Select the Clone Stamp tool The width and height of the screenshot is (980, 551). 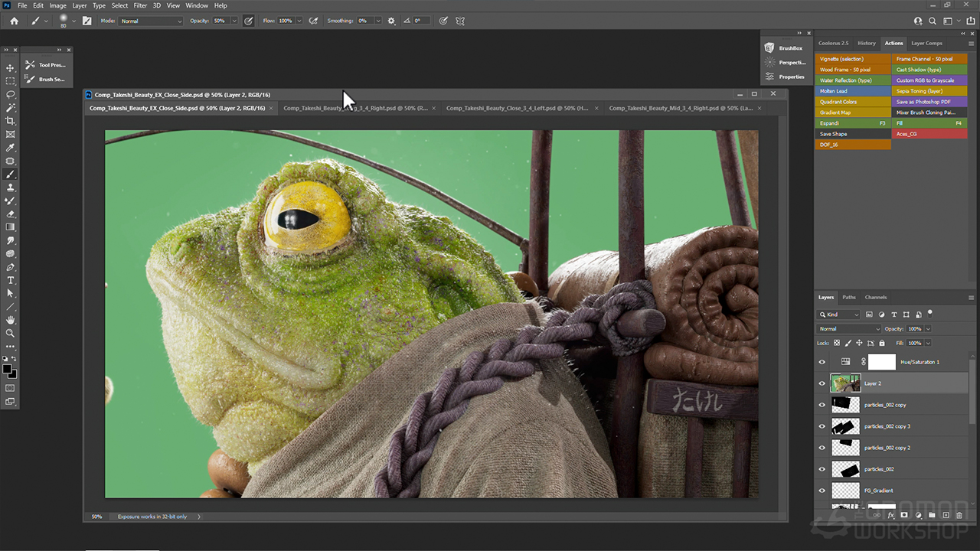(11, 187)
